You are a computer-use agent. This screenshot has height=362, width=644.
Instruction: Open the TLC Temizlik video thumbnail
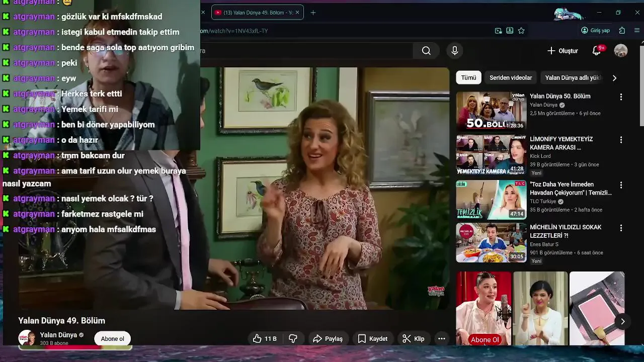[x=491, y=200]
